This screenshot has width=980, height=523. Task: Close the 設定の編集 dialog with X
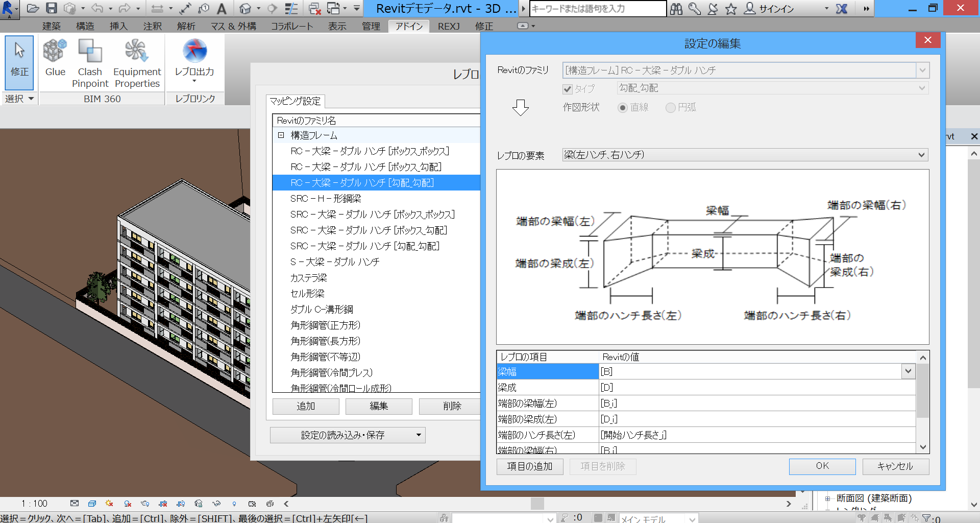[x=928, y=40]
